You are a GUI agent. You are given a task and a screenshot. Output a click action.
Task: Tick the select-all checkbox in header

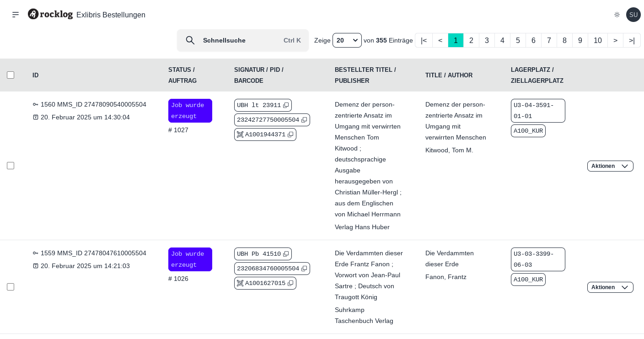coord(11,75)
